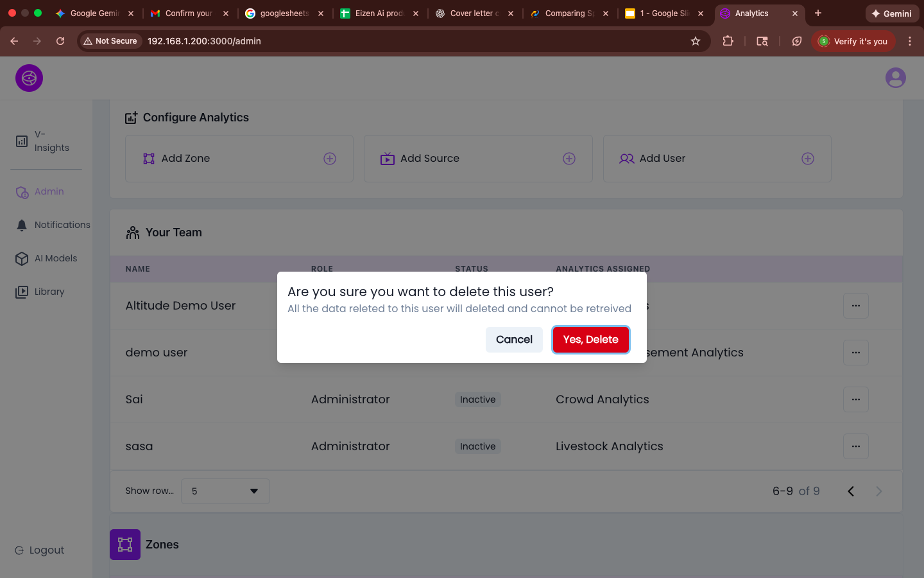924x578 pixels.
Task: Click the plus icon on Add Source
Action: (569, 159)
